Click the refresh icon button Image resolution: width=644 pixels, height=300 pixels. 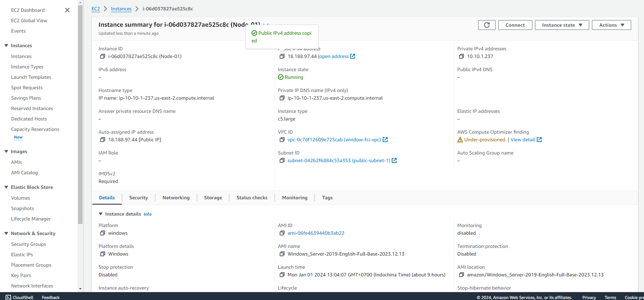(x=486, y=25)
